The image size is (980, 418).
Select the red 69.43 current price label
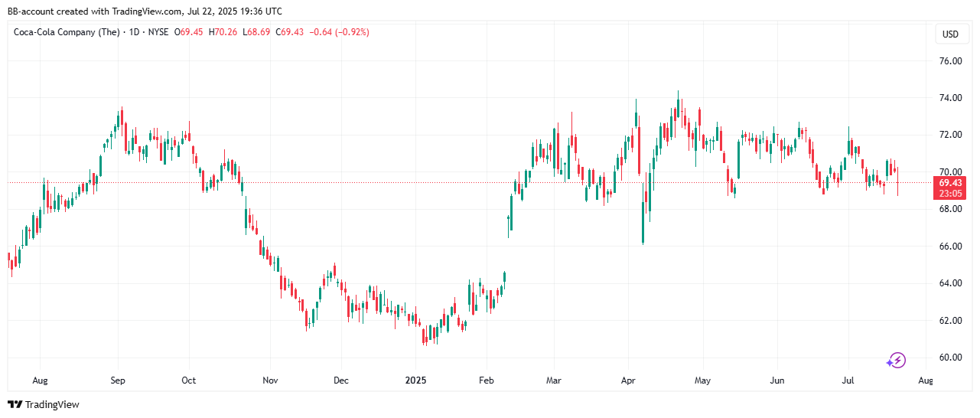[950, 183]
